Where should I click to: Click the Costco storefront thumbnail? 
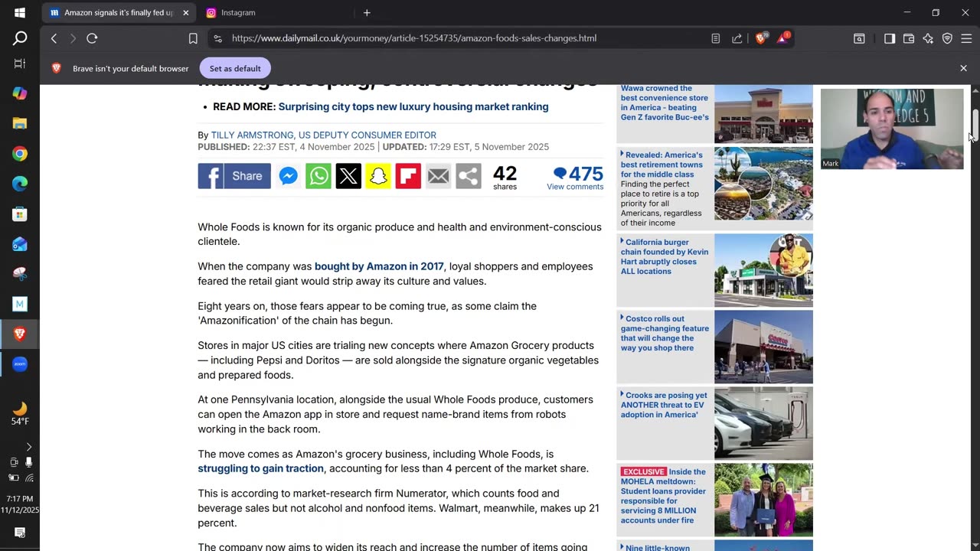[763, 347]
